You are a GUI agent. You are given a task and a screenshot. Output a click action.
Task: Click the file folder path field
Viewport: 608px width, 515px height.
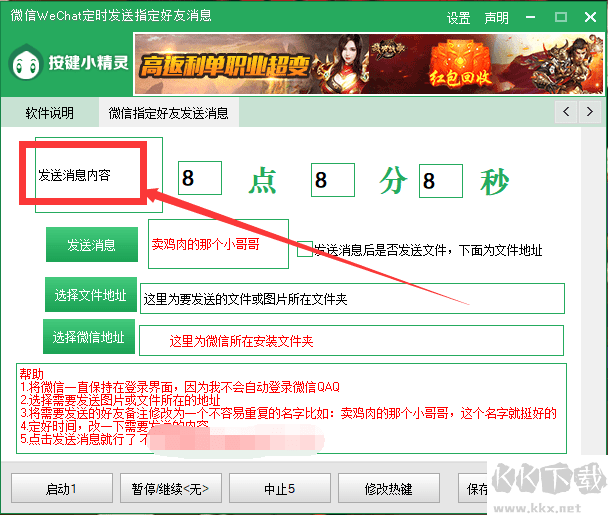pos(352,299)
